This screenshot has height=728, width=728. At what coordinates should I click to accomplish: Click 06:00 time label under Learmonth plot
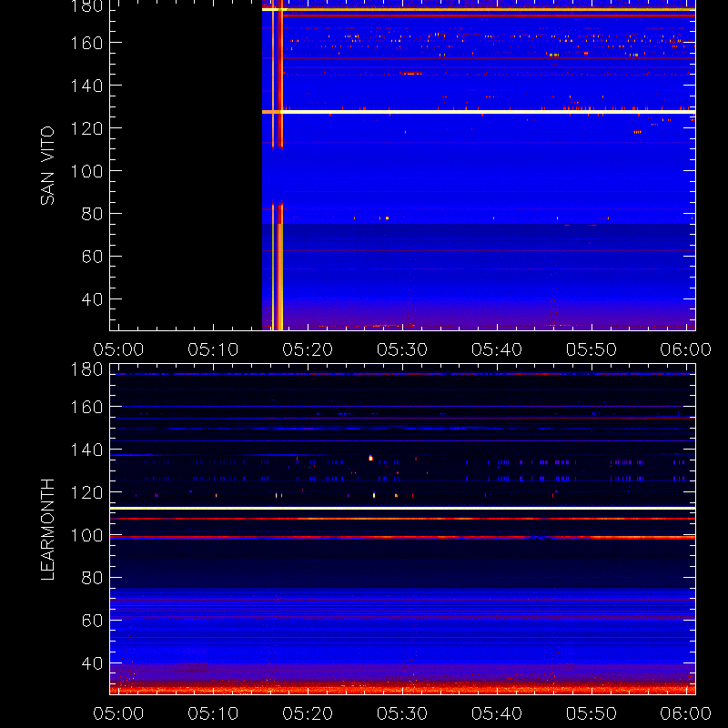(686, 713)
